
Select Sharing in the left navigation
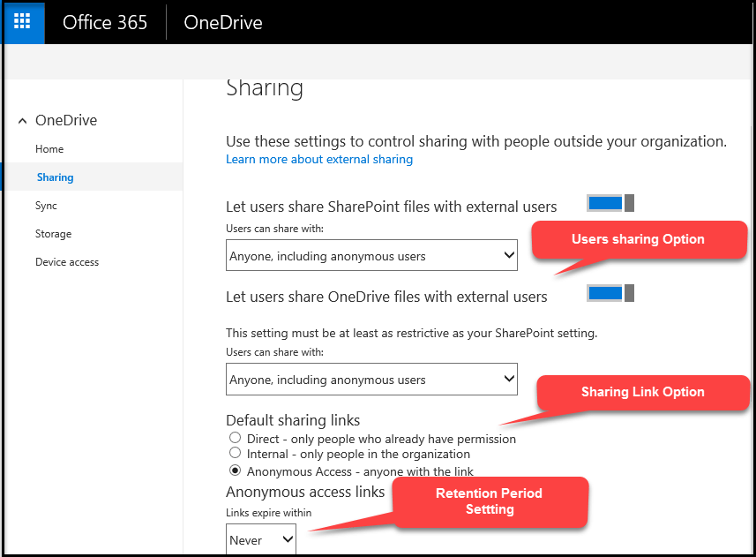55,177
